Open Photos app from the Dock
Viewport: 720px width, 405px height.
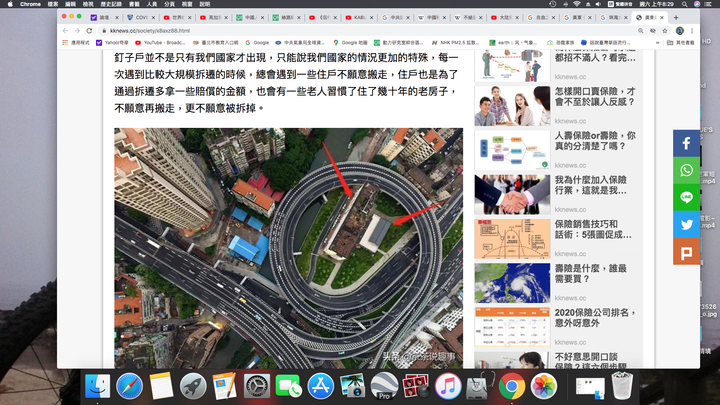pos(544,386)
